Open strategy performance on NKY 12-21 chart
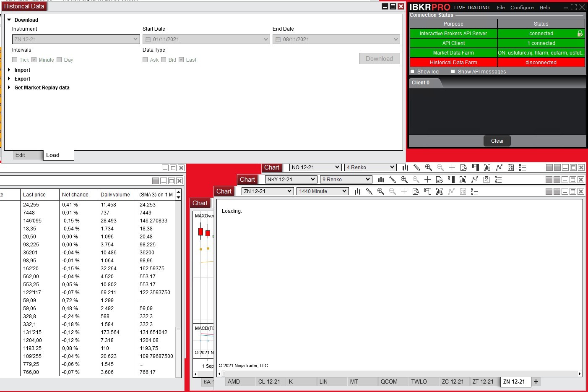 pos(486,180)
